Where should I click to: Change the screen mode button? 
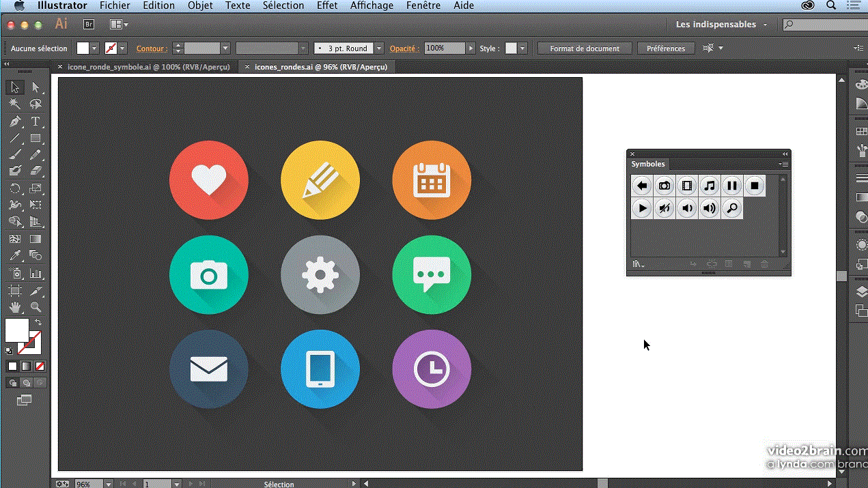click(x=25, y=400)
